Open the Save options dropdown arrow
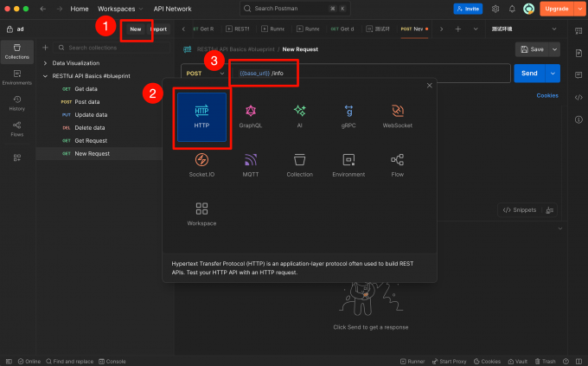588x366 pixels. coord(554,49)
